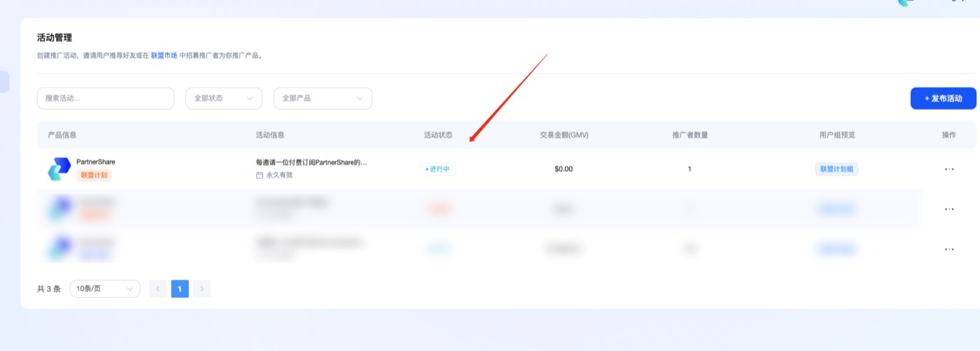Open the 10条/页 page size dropdown
980x351 pixels.
[x=105, y=289]
